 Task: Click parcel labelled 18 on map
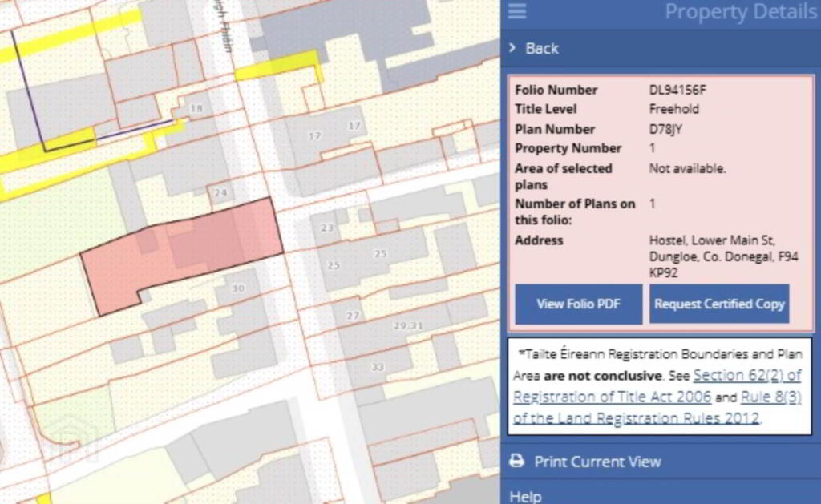[x=196, y=109]
